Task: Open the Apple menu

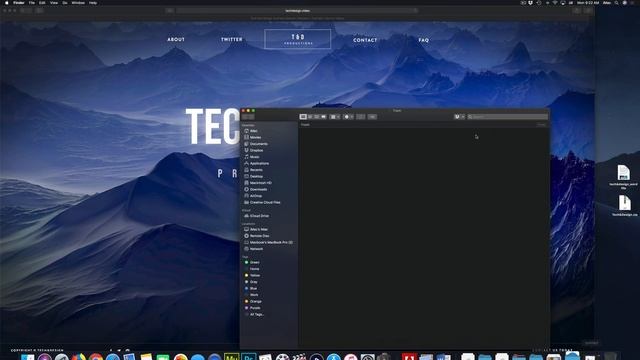Action: (7, 2)
